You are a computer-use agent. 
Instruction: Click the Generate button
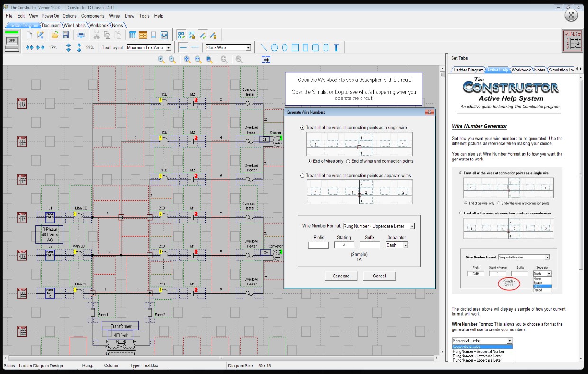pyautogui.click(x=341, y=276)
